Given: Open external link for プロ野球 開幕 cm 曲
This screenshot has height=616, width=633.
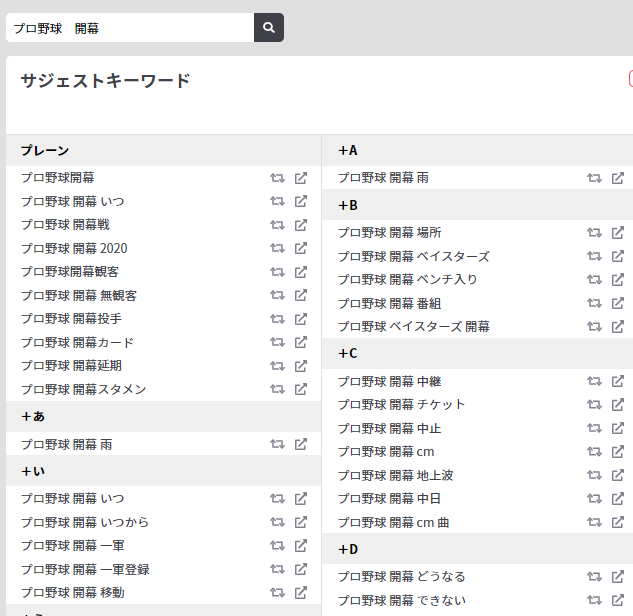Looking at the screenshot, I should tap(618, 522).
